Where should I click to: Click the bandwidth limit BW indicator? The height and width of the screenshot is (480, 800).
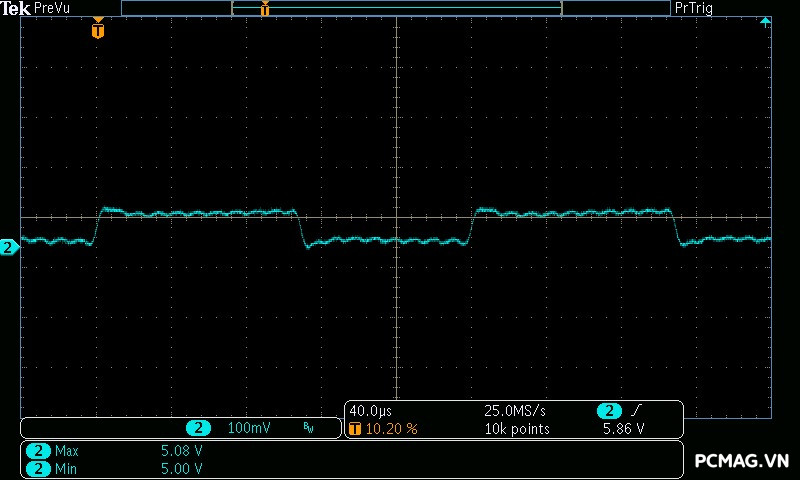(308, 428)
